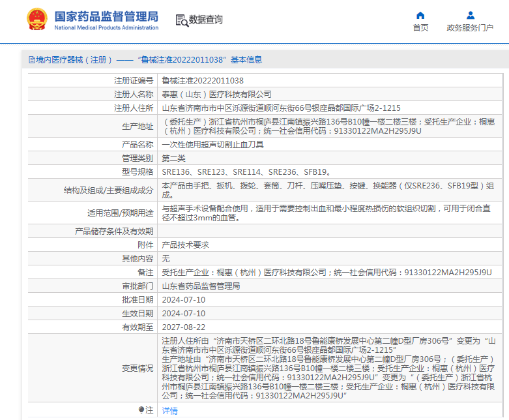The height and width of the screenshot is (420, 509).
Task: Click the 注册人住所 label
Action: tap(134, 108)
